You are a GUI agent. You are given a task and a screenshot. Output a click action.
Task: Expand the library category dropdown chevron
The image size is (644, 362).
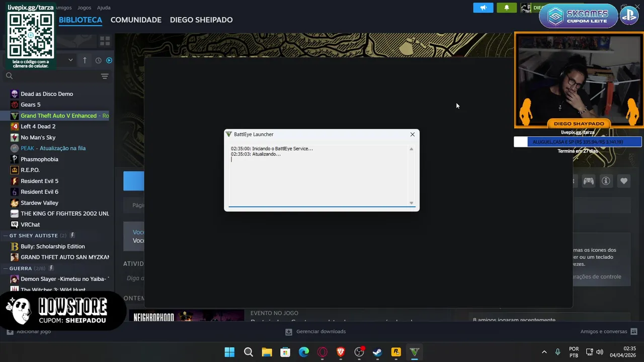[x=70, y=60]
